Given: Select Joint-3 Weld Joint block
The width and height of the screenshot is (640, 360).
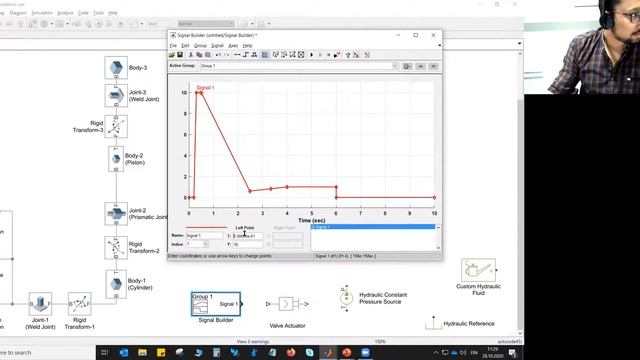Looking at the screenshot, I should (116, 96).
